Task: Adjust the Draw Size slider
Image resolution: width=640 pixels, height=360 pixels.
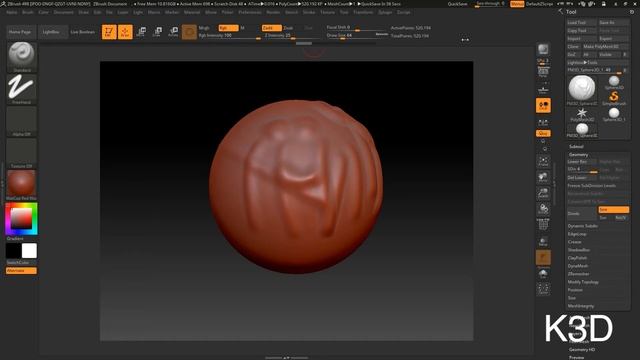Action: tap(357, 36)
